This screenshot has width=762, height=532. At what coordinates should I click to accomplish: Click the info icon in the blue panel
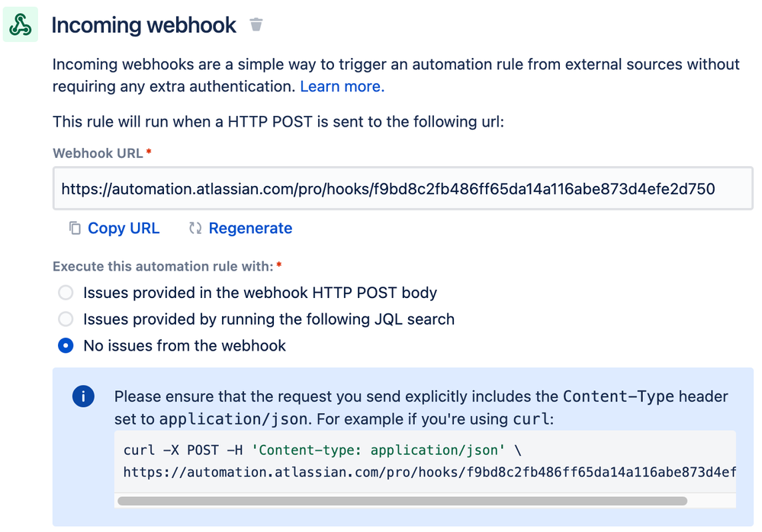tap(84, 396)
